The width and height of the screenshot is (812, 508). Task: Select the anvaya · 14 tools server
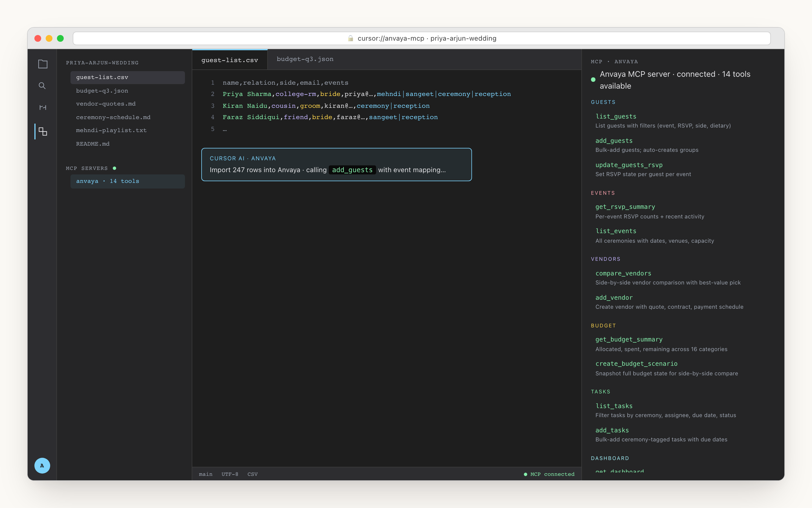[x=127, y=181]
